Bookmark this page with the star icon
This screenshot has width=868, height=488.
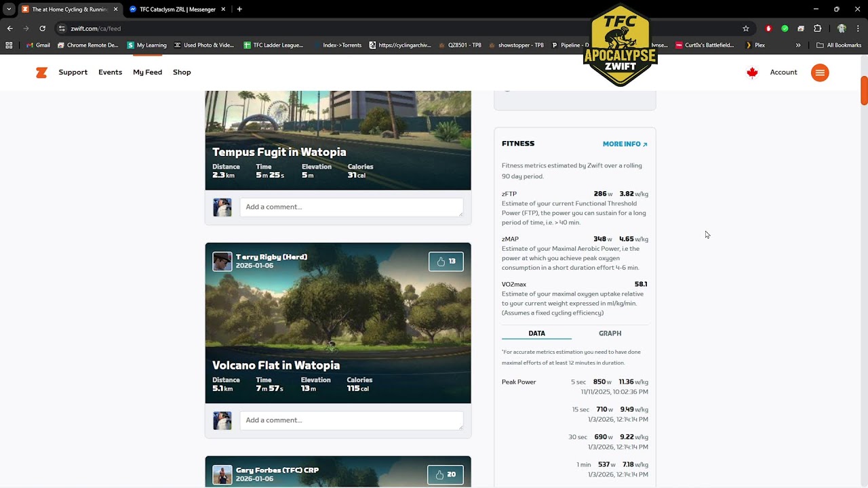(746, 28)
